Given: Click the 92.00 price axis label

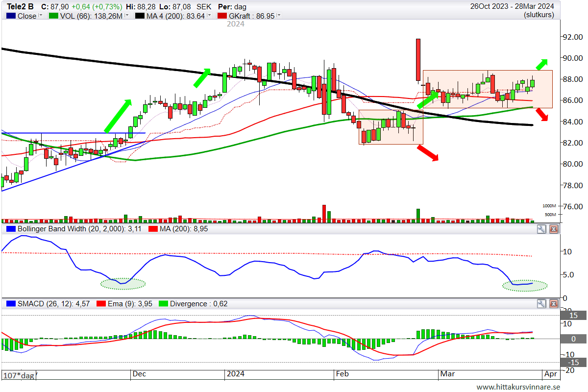Looking at the screenshot, I should tap(572, 37).
